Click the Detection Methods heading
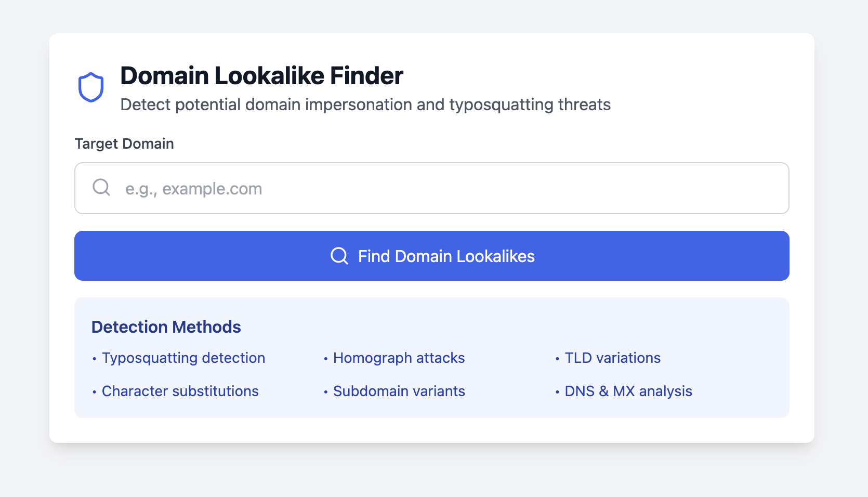 [x=166, y=327]
